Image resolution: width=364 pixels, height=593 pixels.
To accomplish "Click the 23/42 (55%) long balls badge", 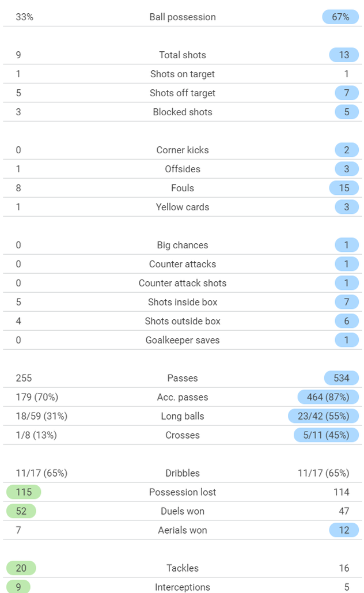I will click(323, 416).
